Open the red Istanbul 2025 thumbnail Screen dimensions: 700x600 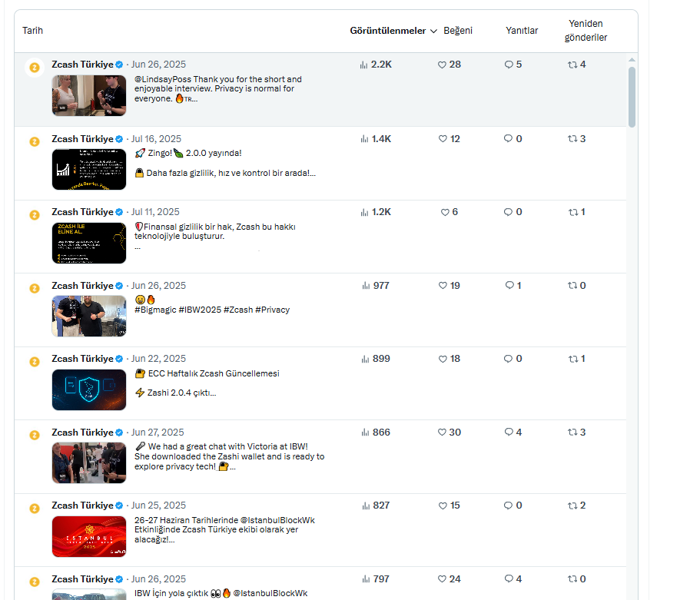[x=89, y=536]
